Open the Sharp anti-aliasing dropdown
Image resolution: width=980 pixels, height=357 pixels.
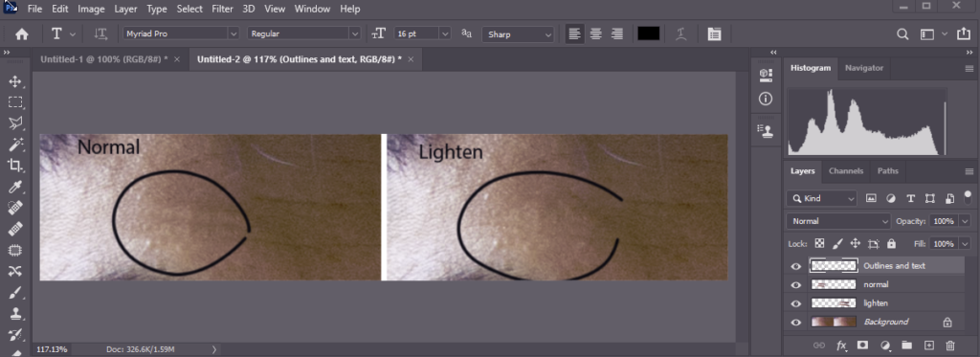(518, 34)
